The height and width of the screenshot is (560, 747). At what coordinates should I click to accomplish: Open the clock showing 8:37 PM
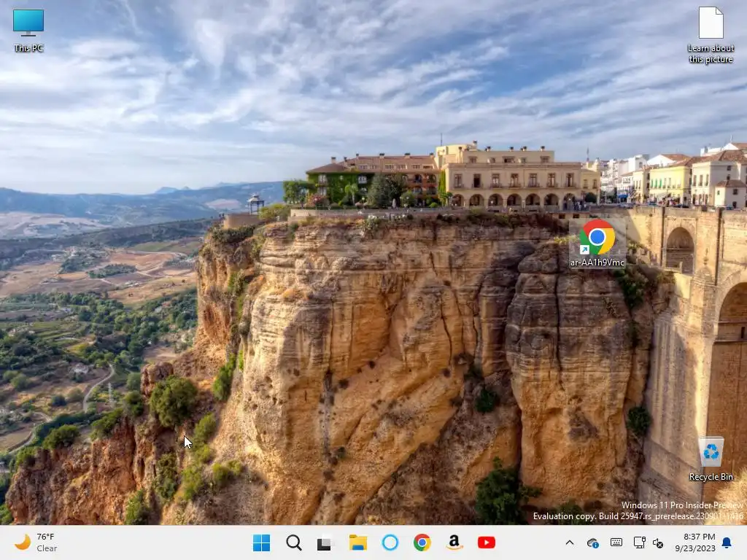pos(695,542)
